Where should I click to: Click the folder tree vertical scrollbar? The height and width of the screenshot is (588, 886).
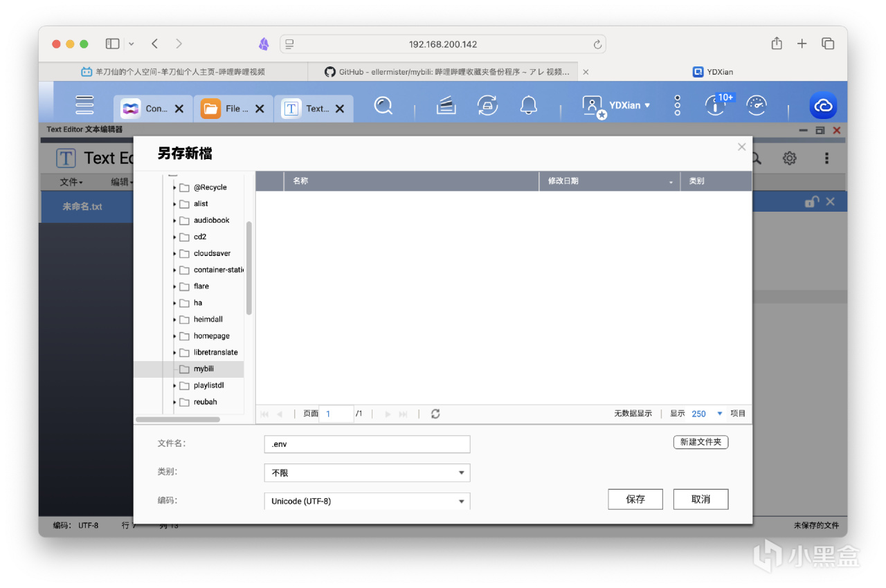[248, 268]
